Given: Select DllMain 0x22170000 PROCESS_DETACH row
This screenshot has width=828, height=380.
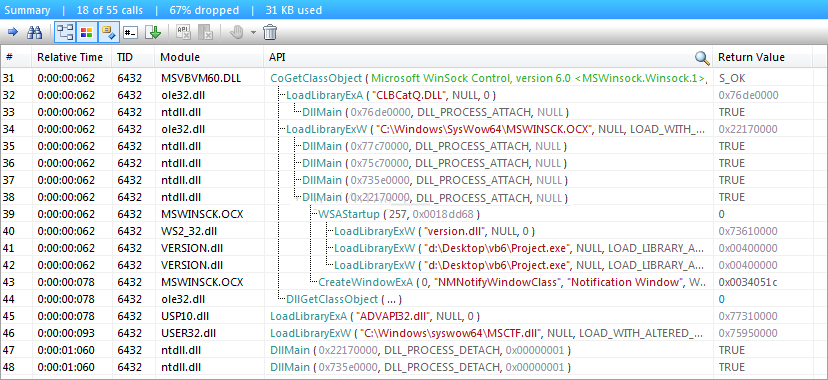Looking at the screenshot, I should (414, 350).
